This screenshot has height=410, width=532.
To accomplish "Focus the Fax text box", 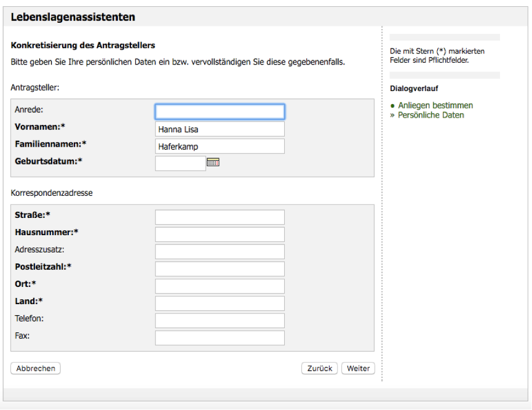I will (x=220, y=338).
